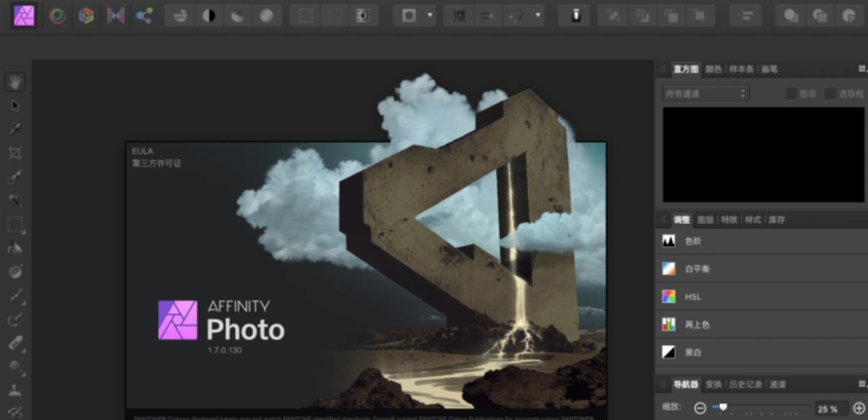Select the Flood Select tool
868x420 pixels.
[x=15, y=200]
